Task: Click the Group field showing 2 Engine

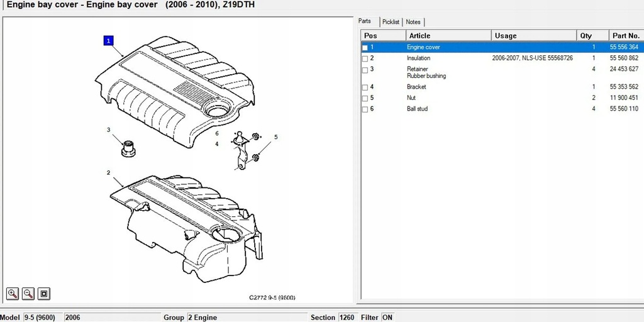Action: click(x=247, y=317)
